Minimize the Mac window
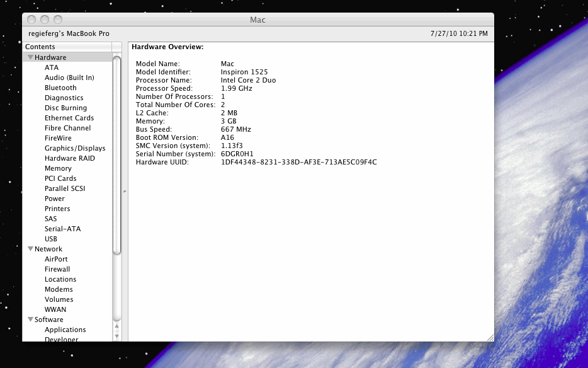 pyautogui.click(x=45, y=20)
